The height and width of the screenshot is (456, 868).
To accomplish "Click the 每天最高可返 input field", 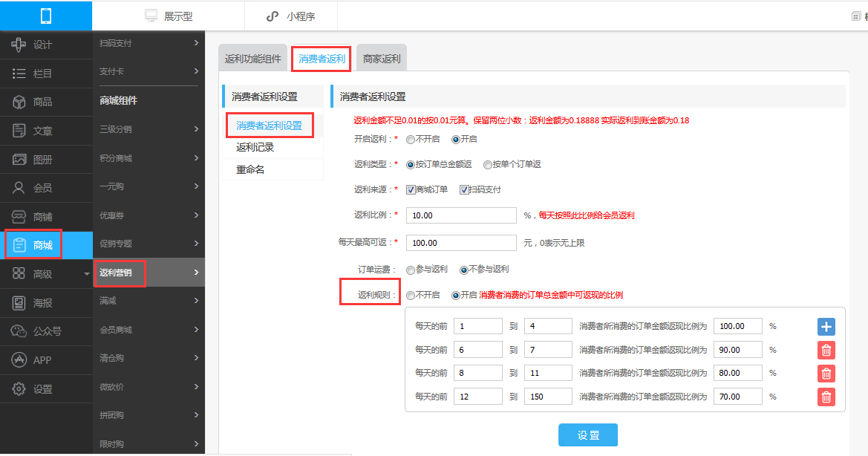I will (x=461, y=243).
